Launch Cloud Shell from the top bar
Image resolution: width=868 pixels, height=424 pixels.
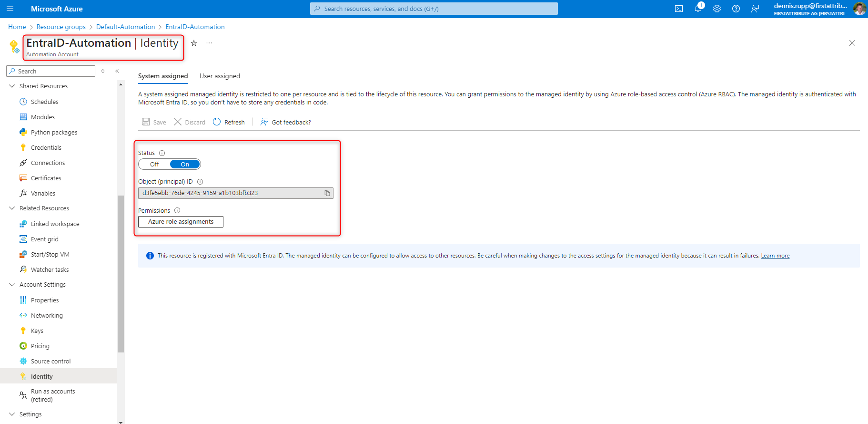click(x=679, y=9)
